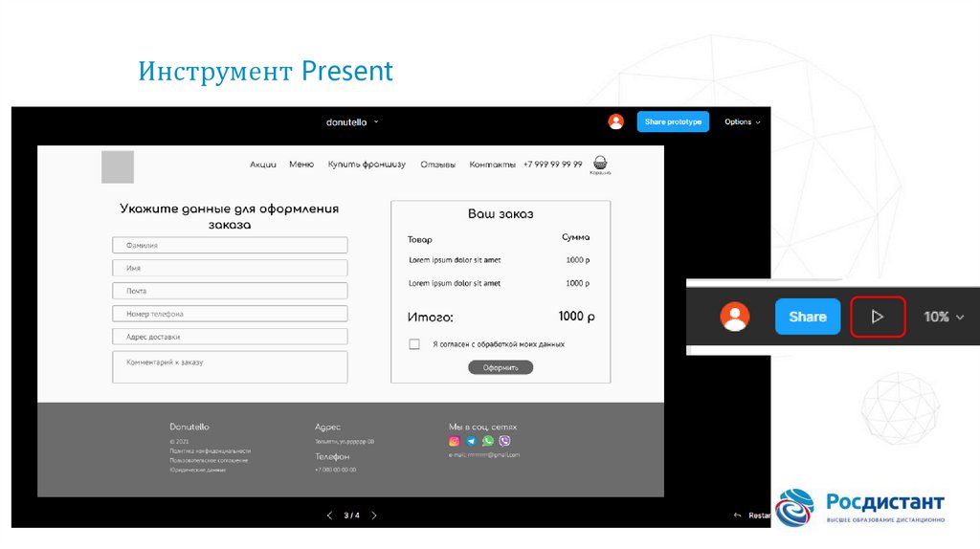The image size is (980, 549).
Task: Click the Share prototype button
Action: 673,121
